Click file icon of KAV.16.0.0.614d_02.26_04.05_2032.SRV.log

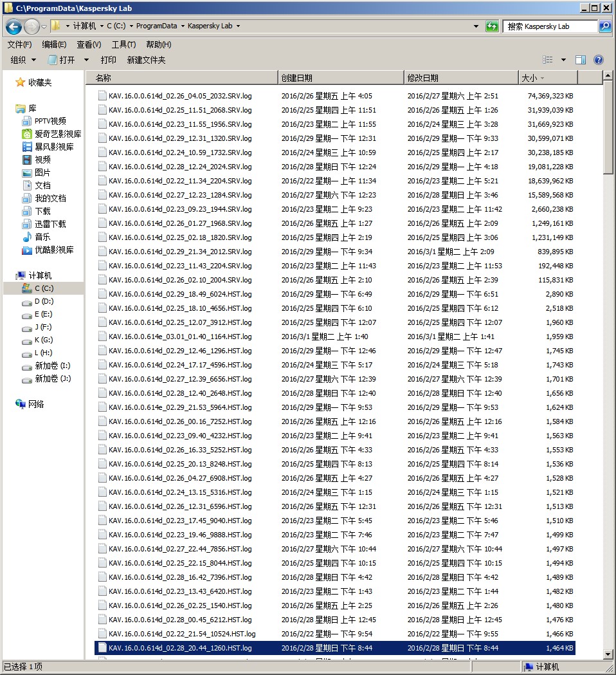tap(102, 96)
